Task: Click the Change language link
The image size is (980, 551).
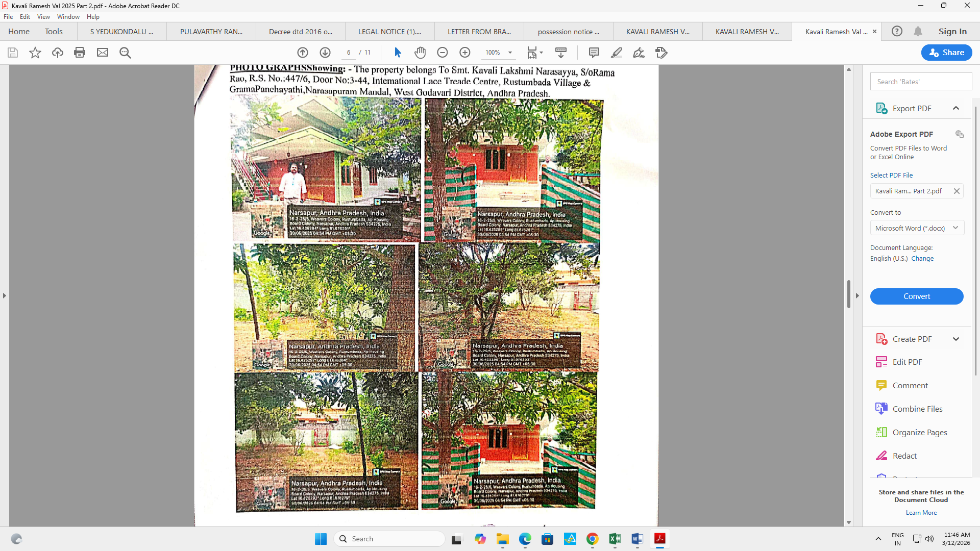Action: tap(922, 259)
